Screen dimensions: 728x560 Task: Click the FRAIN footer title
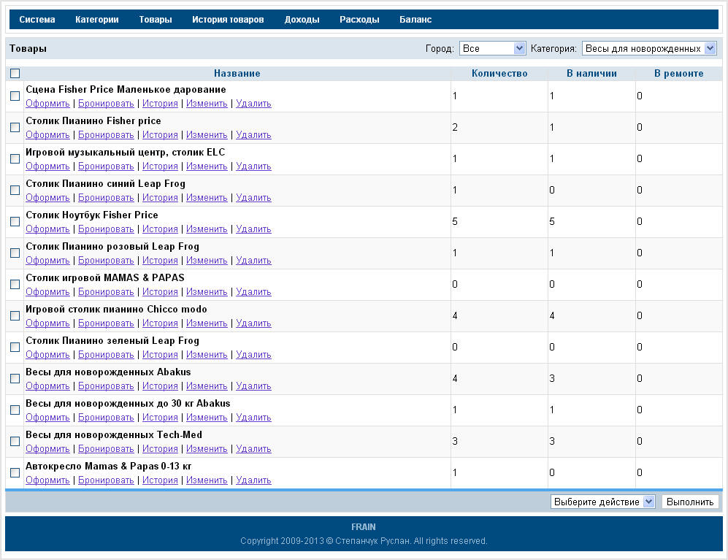coord(364,527)
